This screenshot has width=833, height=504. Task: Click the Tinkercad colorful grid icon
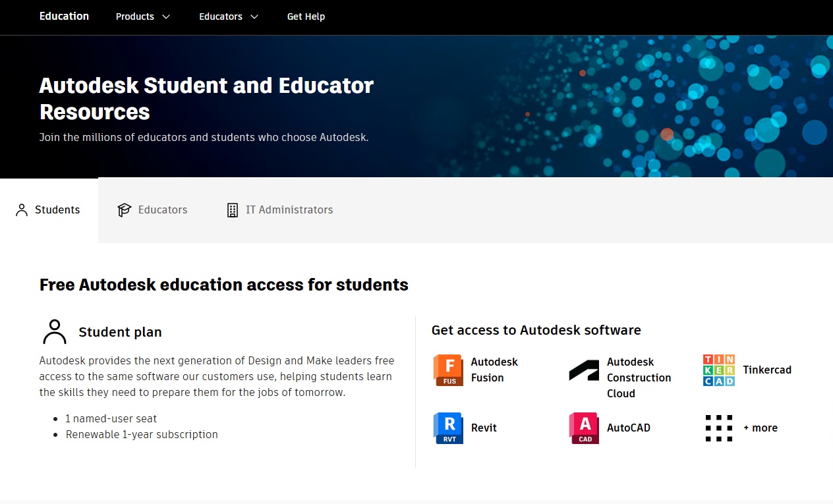[x=719, y=370]
